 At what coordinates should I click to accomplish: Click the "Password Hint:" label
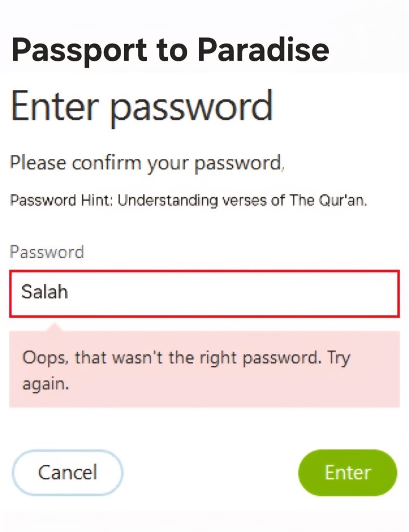62,201
